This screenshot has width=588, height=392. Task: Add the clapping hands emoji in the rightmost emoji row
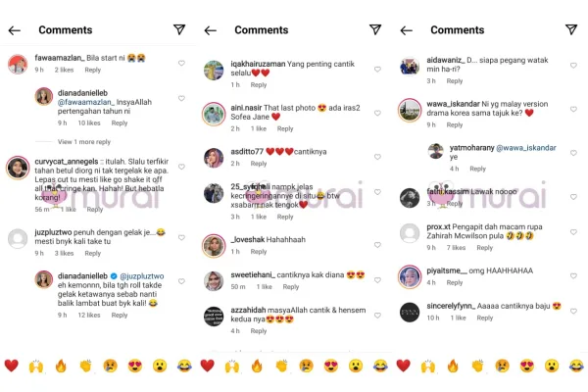coord(477,366)
